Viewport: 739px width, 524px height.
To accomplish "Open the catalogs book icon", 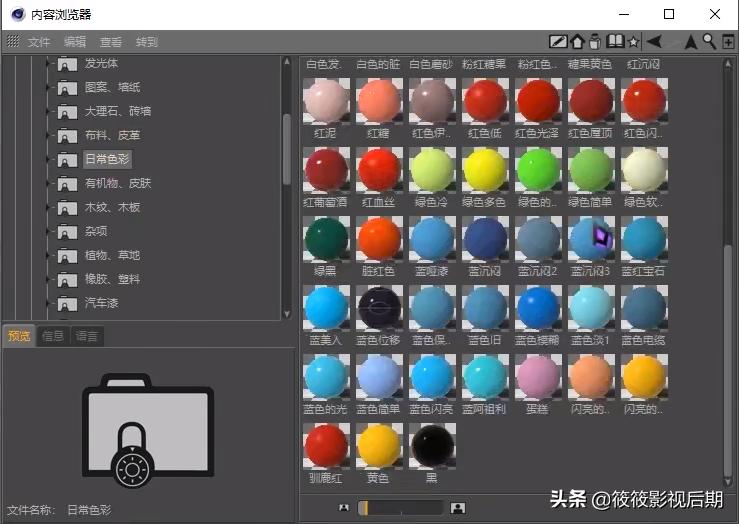I will (x=615, y=41).
